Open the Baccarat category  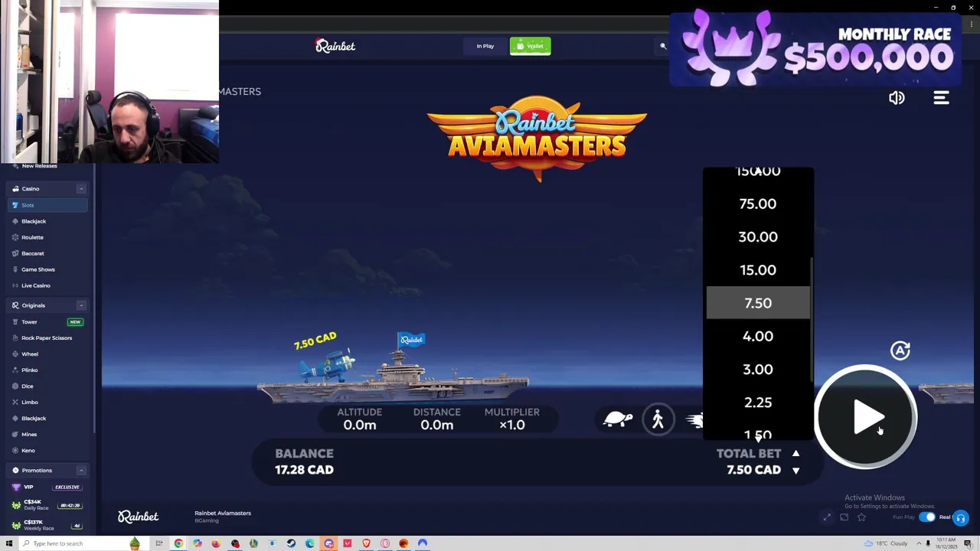coord(47,253)
